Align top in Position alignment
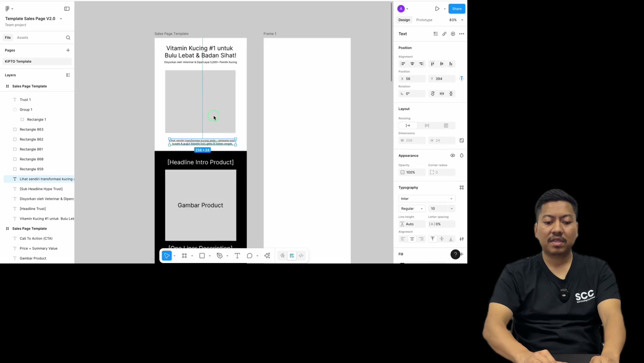 pos(433,64)
